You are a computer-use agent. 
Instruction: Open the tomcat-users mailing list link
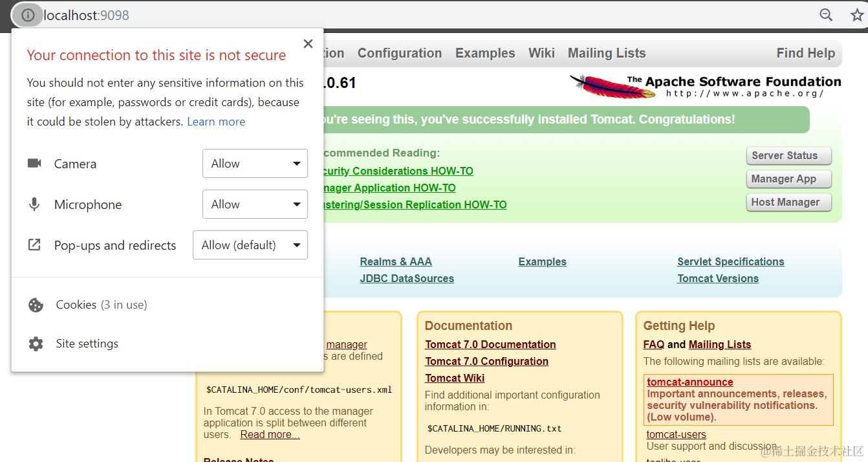[x=677, y=434]
